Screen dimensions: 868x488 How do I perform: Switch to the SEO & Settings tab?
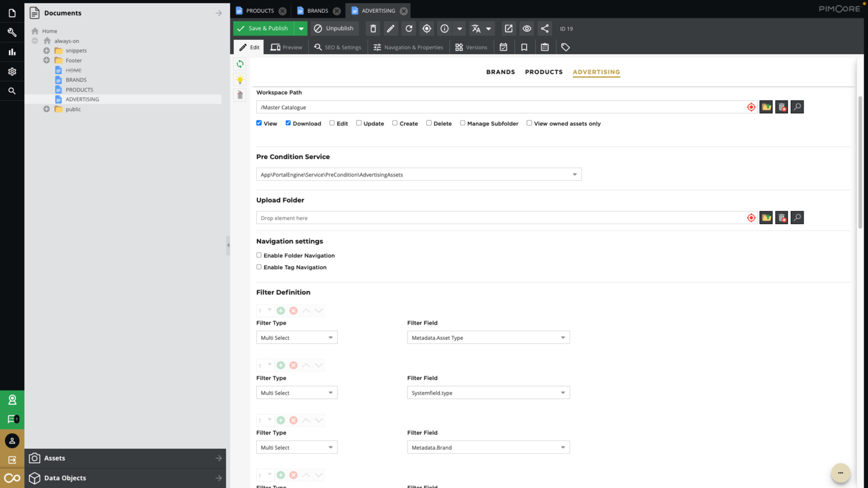[338, 47]
